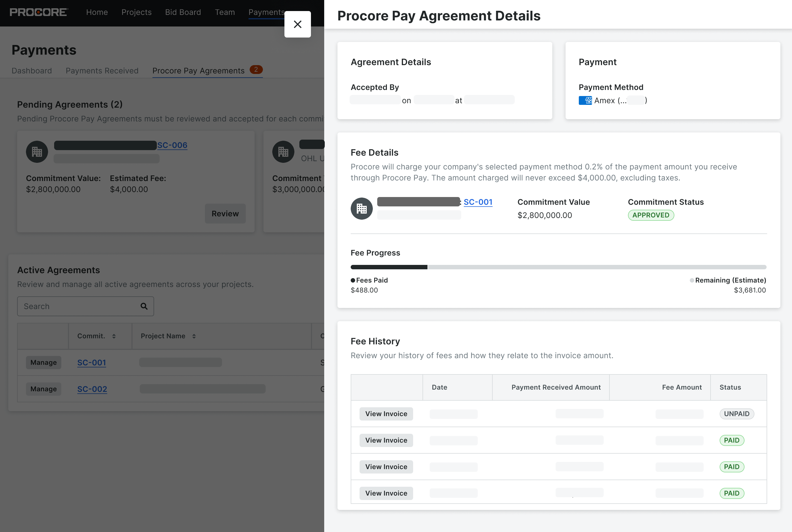Sort by the Project Name column arrows
This screenshot has width=792, height=532.
[x=194, y=336]
